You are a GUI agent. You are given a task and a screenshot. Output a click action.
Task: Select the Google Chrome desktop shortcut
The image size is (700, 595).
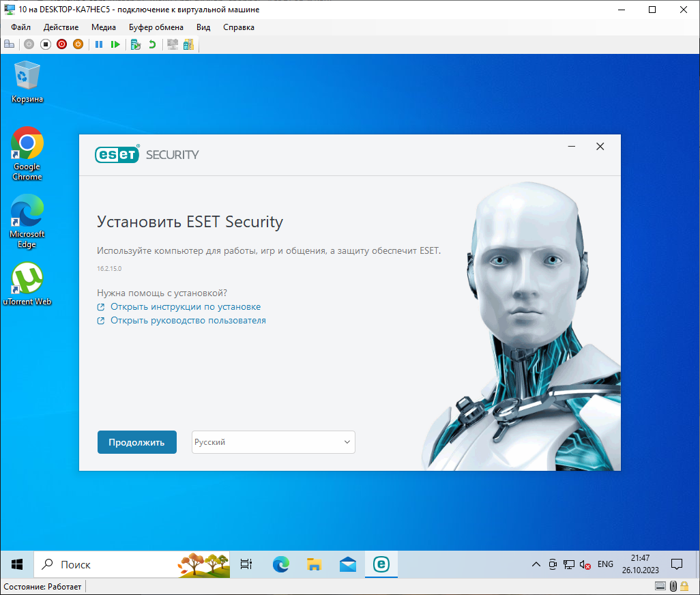point(27,154)
